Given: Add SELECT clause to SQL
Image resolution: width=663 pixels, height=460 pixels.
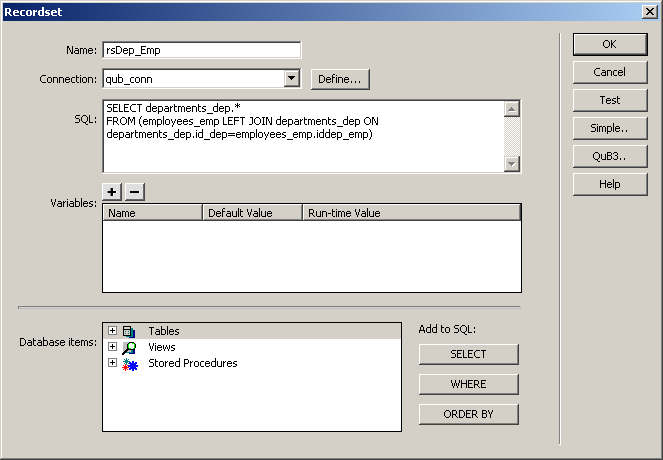Looking at the screenshot, I should tap(468, 354).
